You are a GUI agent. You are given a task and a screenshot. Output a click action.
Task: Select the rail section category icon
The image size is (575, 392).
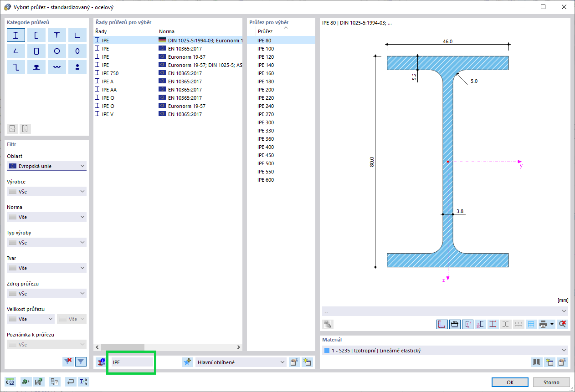click(x=36, y=67)
